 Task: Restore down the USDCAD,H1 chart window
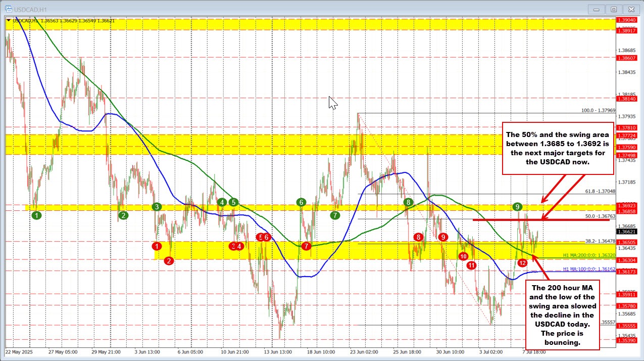613,9
